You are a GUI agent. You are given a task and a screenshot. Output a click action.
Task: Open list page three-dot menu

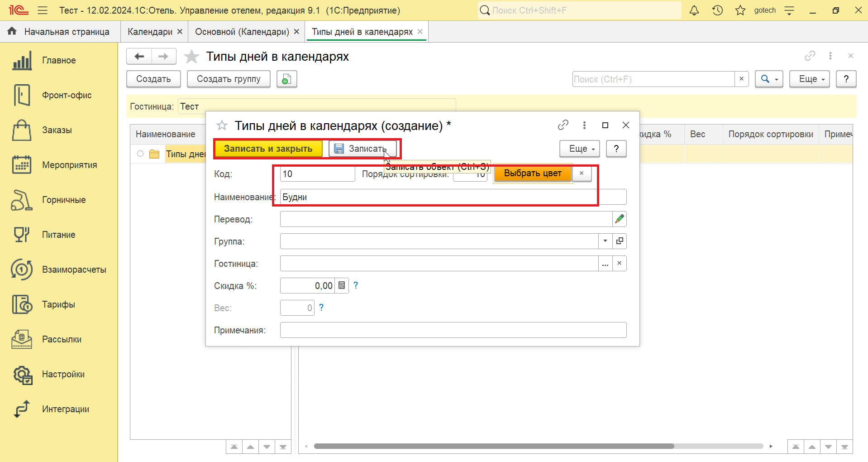pos(830,56)
